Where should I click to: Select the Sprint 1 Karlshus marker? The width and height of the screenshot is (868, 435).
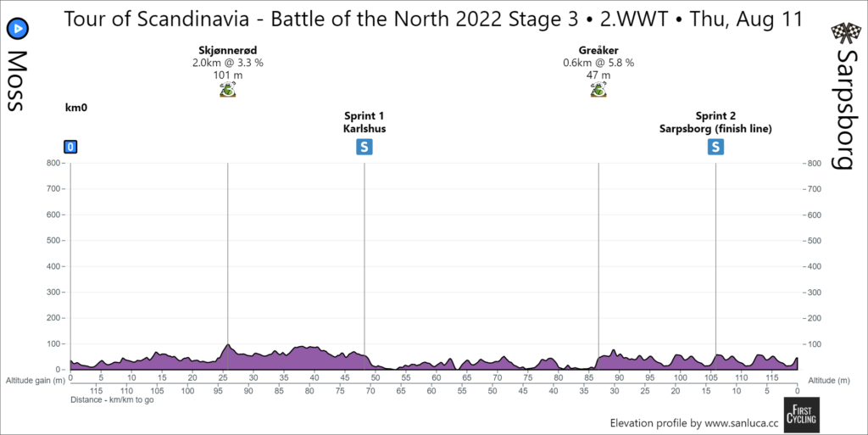coord(364,148)
